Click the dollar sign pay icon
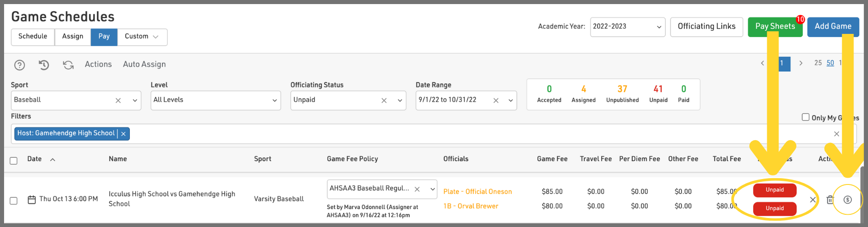 click(848, 199)
